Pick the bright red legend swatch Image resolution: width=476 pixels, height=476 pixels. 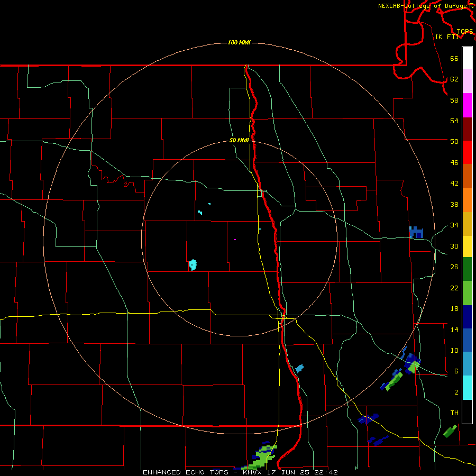click(x=467, y=152)
